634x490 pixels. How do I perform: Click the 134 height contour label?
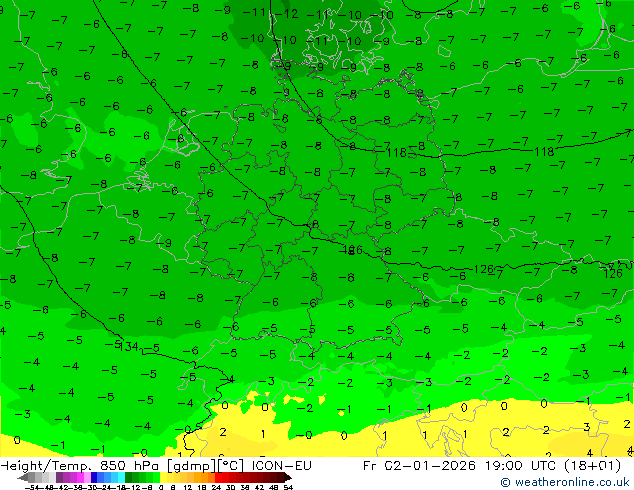coord(129,346)
